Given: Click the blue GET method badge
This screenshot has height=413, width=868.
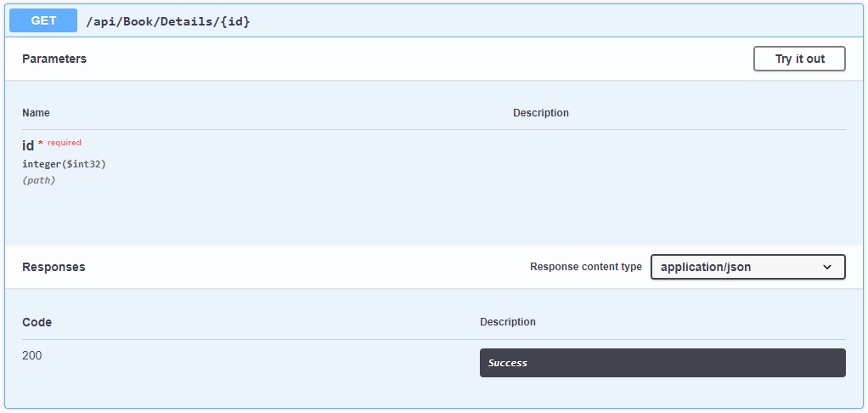Looking at the screenshot, I should tap(43, 21).
